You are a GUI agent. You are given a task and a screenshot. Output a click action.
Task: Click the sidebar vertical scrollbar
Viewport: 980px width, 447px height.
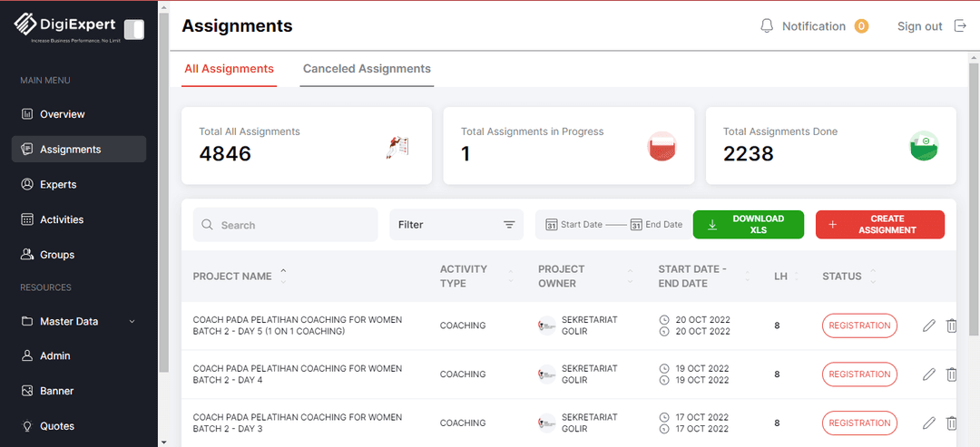point(163,193)
